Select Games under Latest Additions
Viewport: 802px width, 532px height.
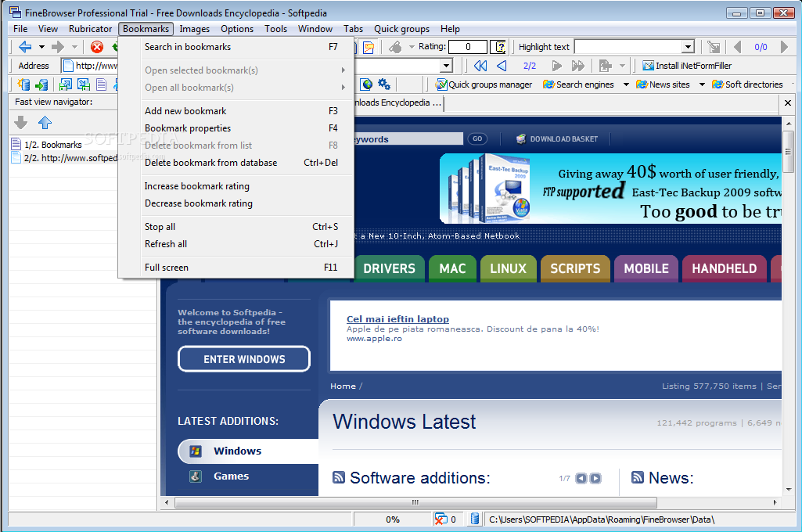[x=231, y=476]
